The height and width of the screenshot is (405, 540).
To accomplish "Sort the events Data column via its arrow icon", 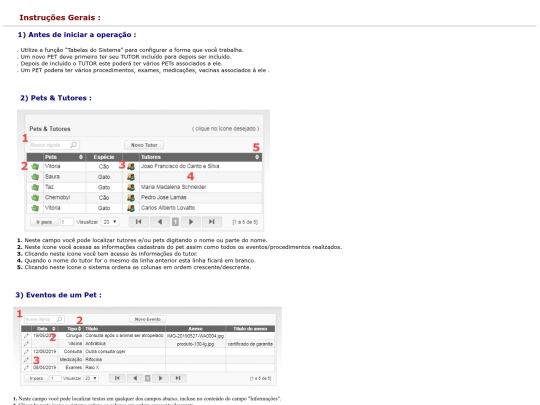I will pos(53,329).
